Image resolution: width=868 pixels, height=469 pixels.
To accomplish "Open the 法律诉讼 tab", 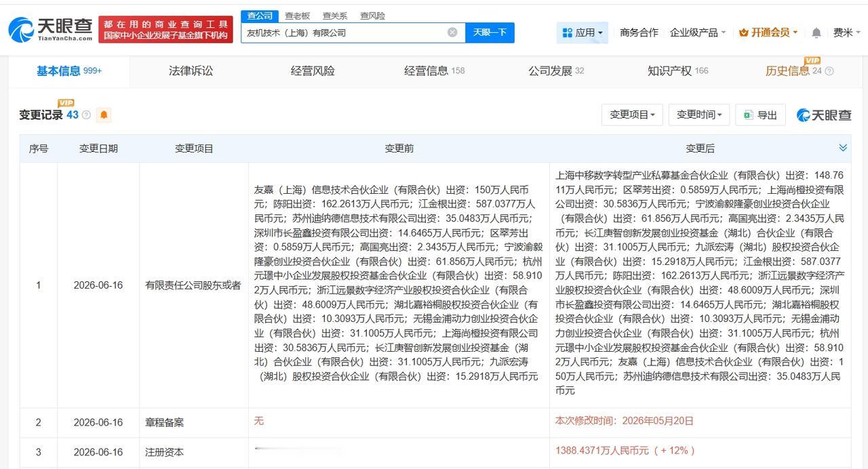I will [x=191, y=71].
